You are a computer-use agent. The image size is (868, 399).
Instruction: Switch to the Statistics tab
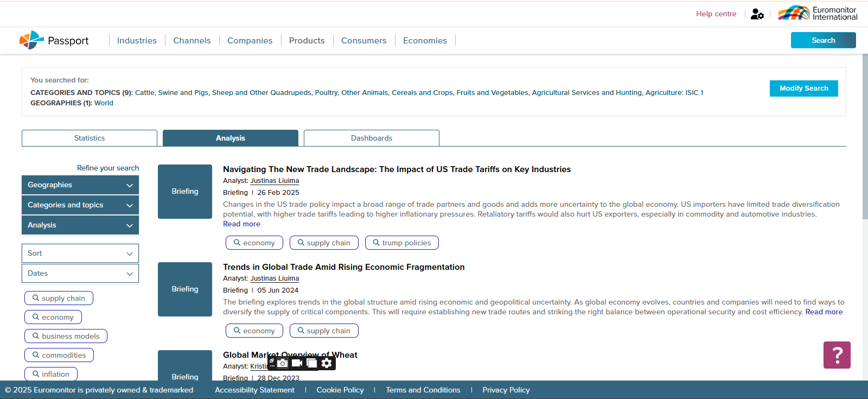[x=90, y=138]
